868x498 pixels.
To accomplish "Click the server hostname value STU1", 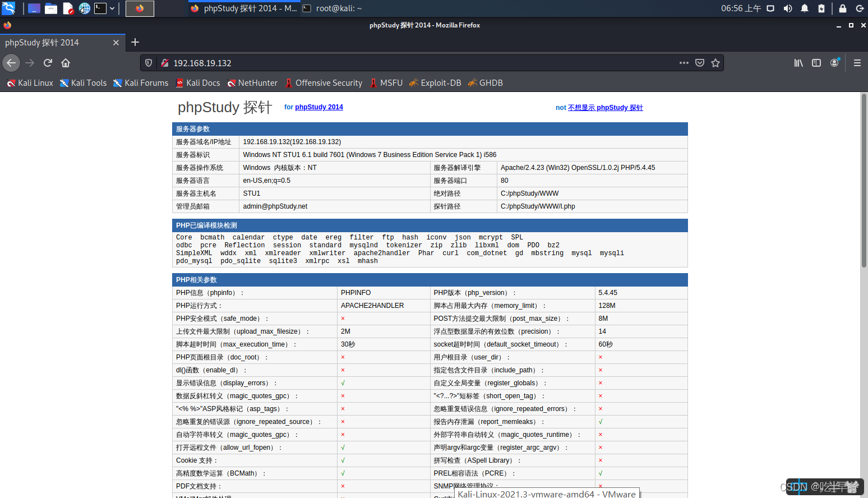I will 252,193.
